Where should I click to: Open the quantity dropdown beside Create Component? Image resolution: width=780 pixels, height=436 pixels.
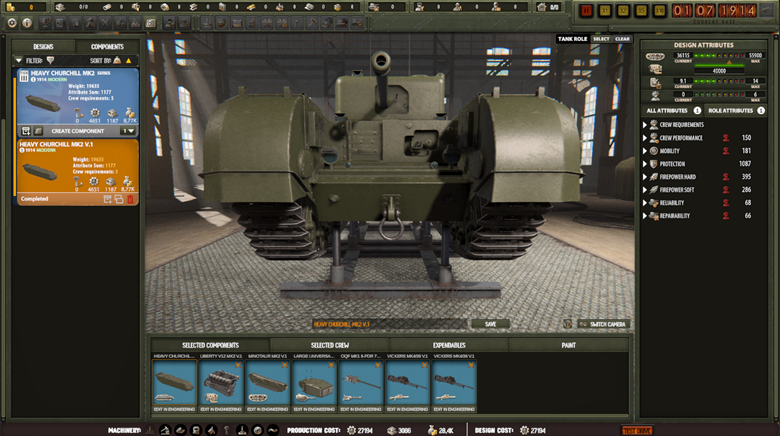128,131
